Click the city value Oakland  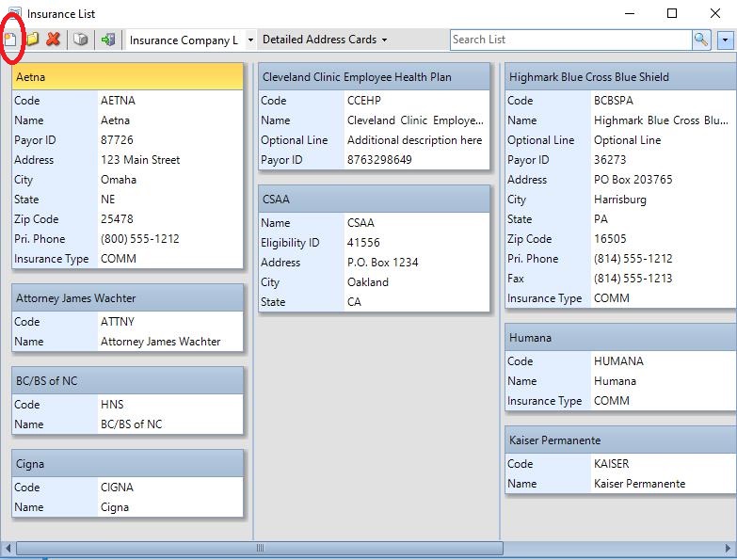coord(368,281)
